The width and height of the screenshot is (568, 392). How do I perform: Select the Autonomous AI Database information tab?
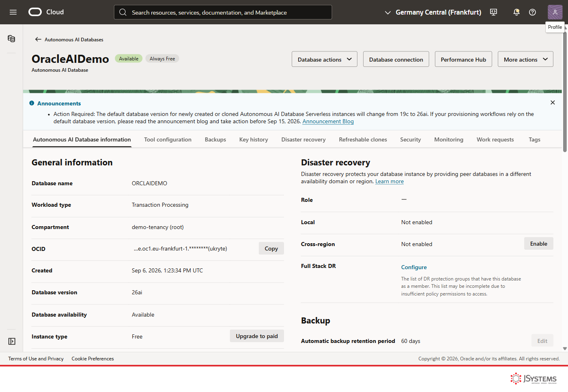82,139
